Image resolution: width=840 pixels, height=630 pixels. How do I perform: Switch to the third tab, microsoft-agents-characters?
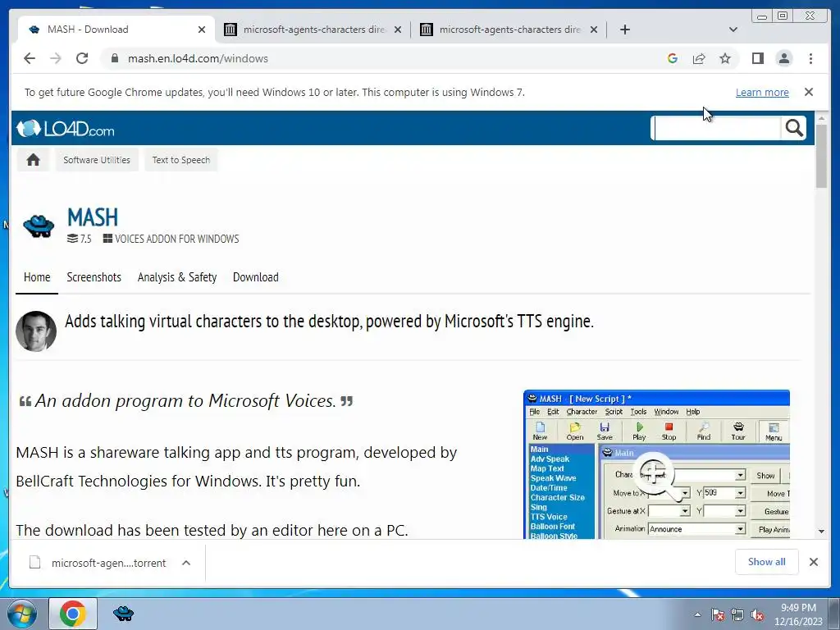pyautogui.click(x=509, y=30)
